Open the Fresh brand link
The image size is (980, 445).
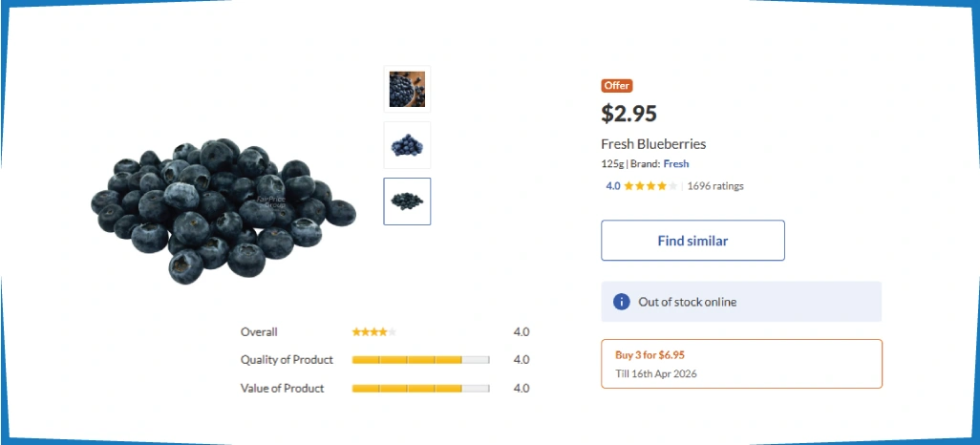(x=676, y=164)
